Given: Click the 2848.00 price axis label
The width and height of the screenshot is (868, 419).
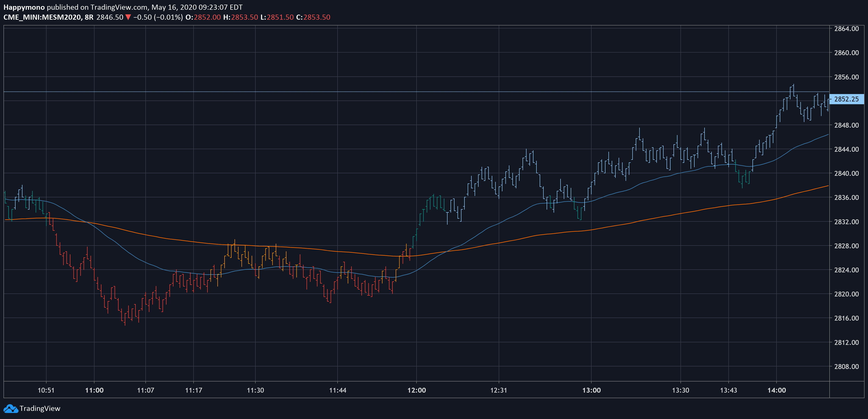Looking at the screenshot, I should coord(846,125).
